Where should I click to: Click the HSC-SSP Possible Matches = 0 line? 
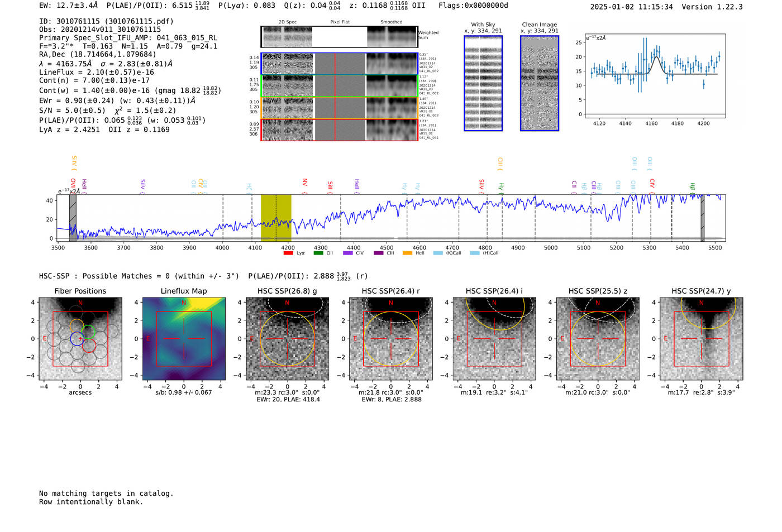[x=139, y=276]
